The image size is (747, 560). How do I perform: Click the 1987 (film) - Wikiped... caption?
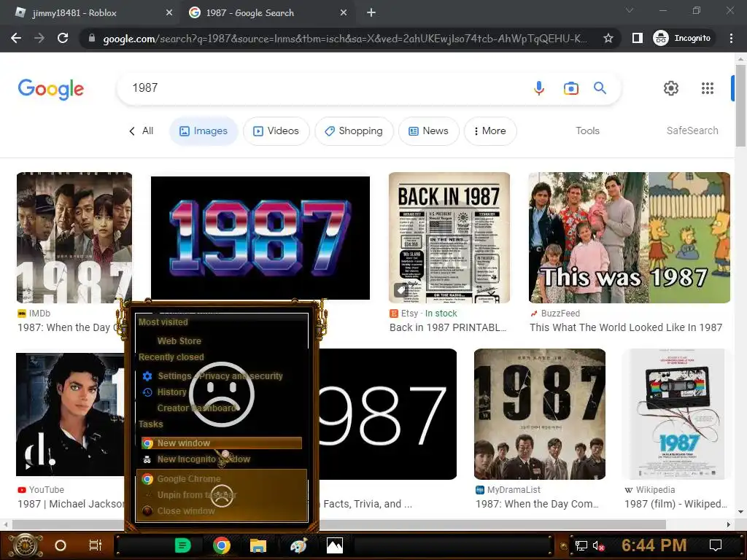point(676,504)
